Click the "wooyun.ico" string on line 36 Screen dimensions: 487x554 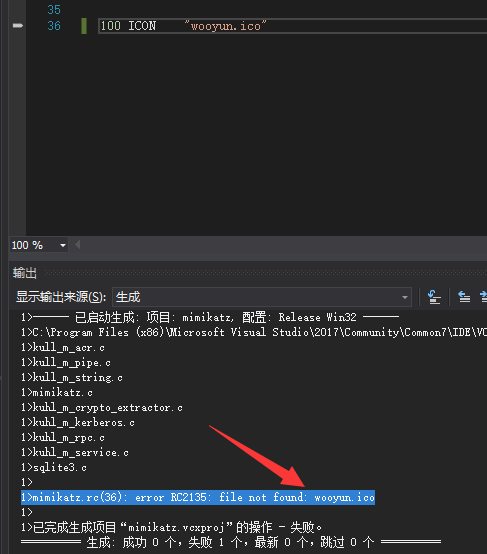click(x=225, y=26)
